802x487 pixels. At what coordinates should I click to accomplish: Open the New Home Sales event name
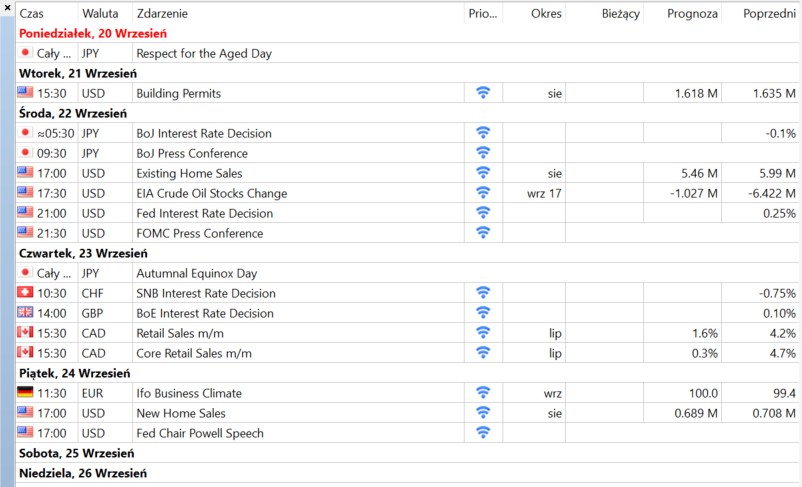pos(181,413)
